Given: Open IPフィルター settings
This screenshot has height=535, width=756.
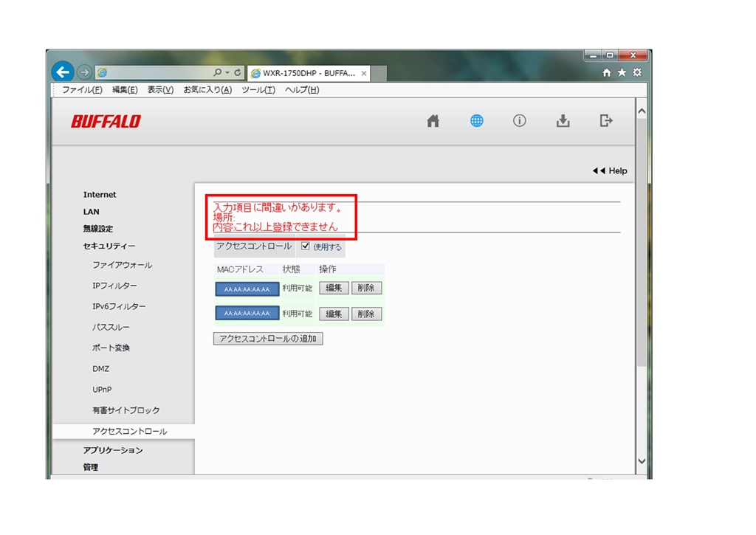Looking at the screenshot, I should point(114,286).
